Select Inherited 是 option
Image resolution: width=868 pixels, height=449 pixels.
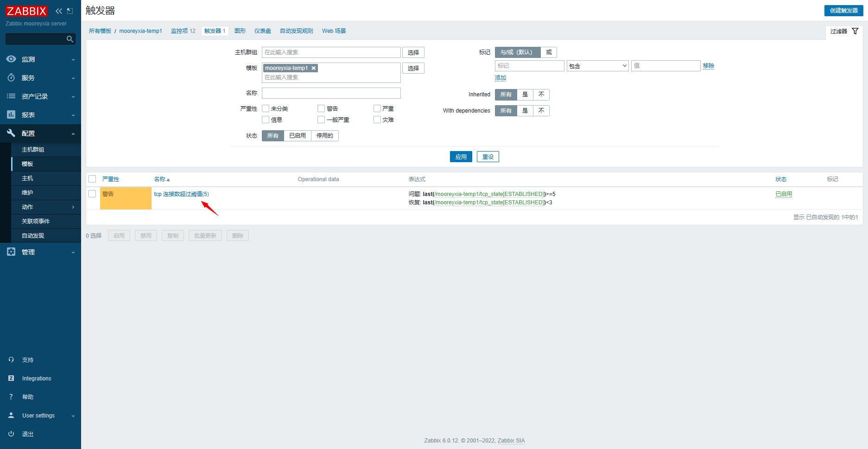(525, 95)
